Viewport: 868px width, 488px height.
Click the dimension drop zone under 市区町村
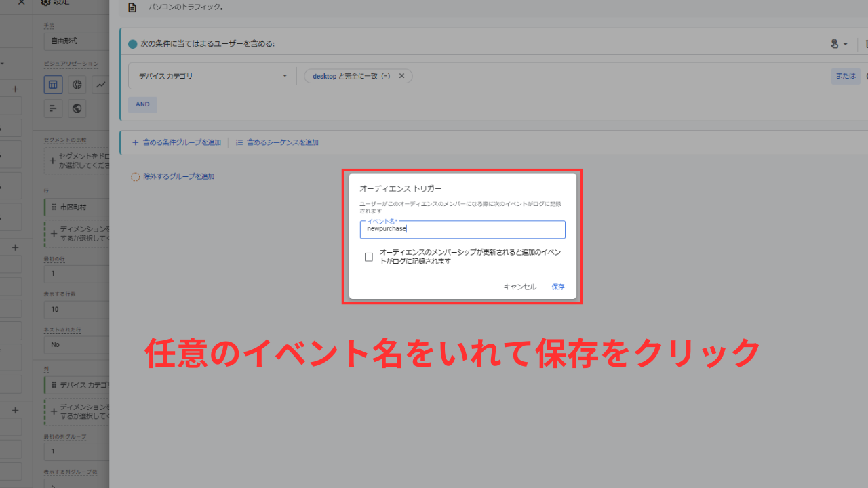(77, 234)
